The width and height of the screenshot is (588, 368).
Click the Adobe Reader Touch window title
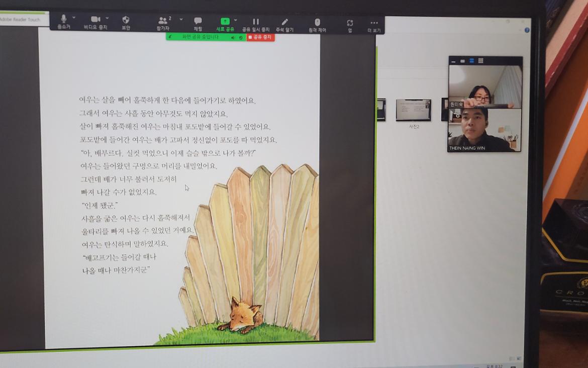[x=20, y=19]
